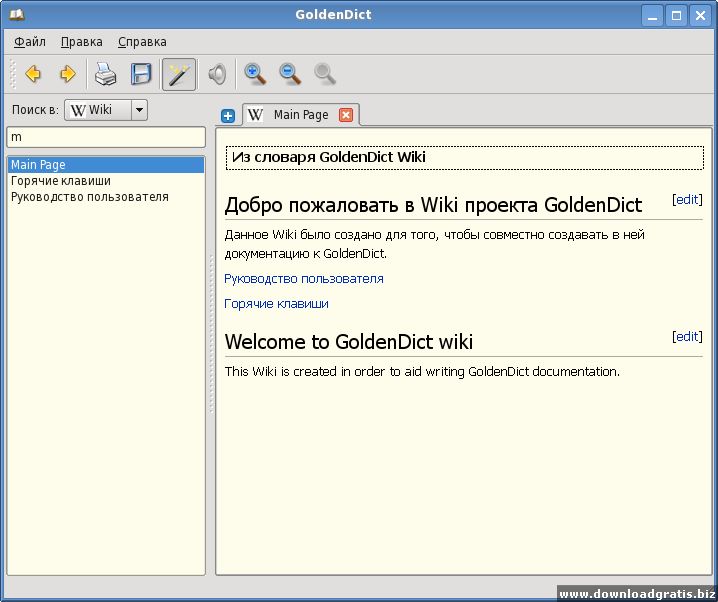
Task: Click the Wikipedia W icon on the tab
Action: tap(255, 114)
